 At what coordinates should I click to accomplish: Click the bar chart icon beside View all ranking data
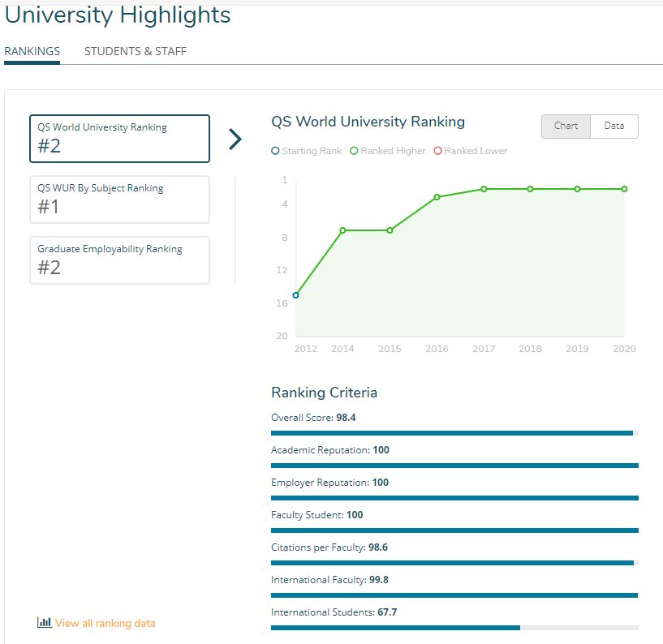(44, 622)
